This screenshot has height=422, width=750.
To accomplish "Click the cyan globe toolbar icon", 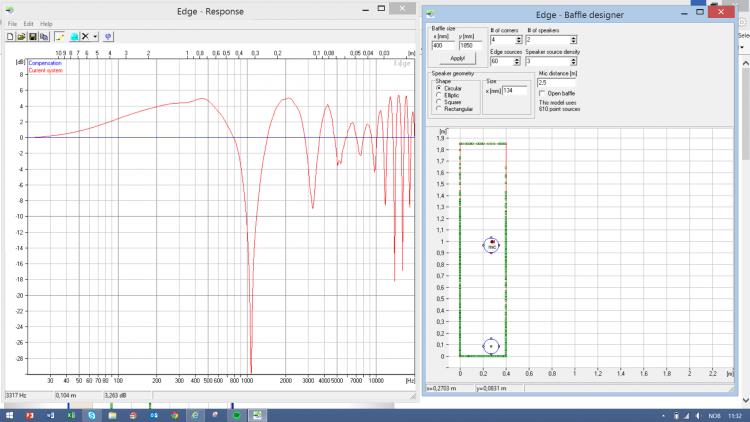I will click(x=73, y=37).
